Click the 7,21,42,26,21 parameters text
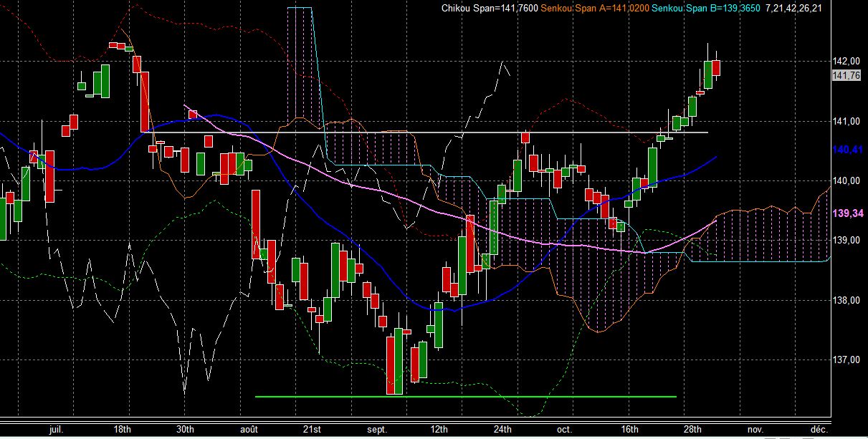This screenshot has height=439, width=868. 793,9
